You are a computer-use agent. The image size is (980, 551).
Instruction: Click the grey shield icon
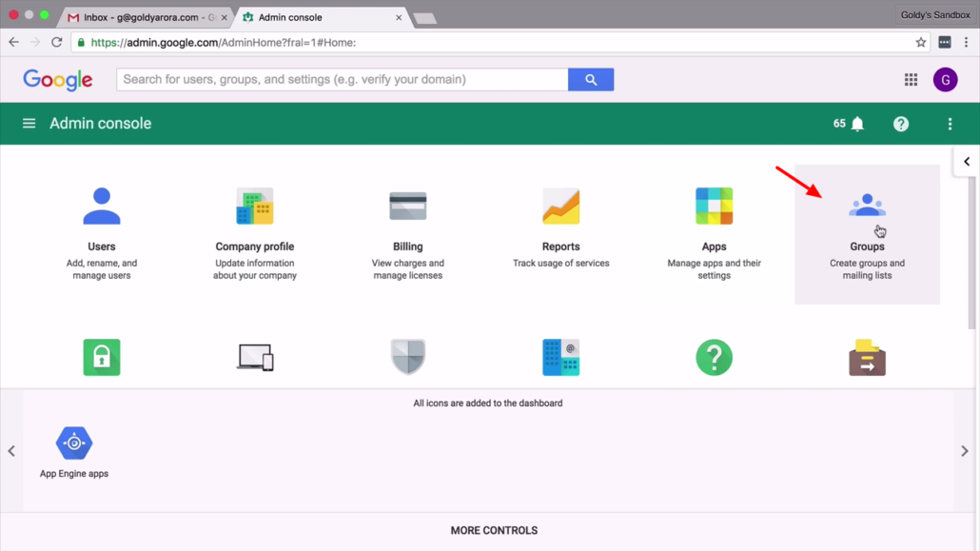pos(407,357)
